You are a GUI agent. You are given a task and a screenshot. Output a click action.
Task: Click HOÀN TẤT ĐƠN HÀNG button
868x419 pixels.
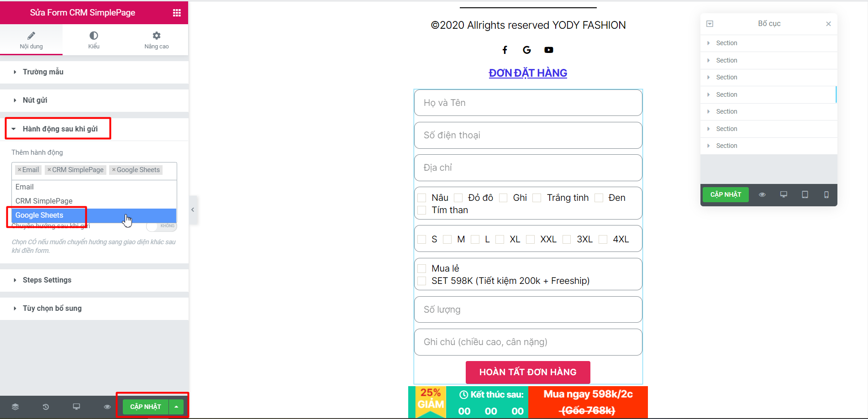(528, 372)
